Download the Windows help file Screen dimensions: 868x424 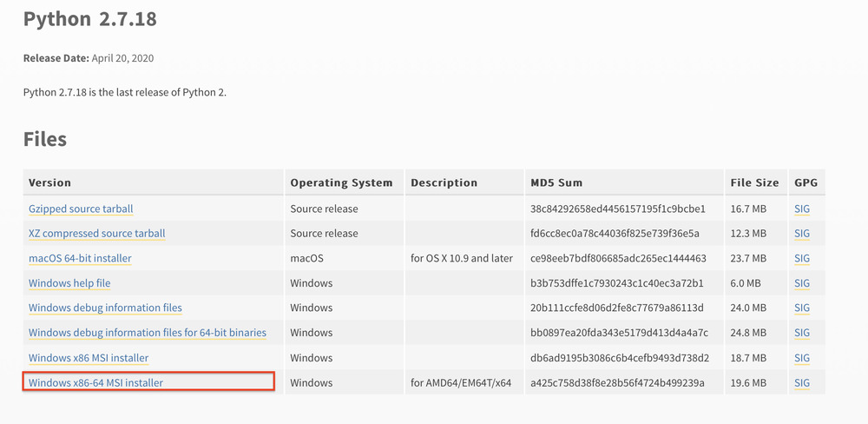click(69, 282)
